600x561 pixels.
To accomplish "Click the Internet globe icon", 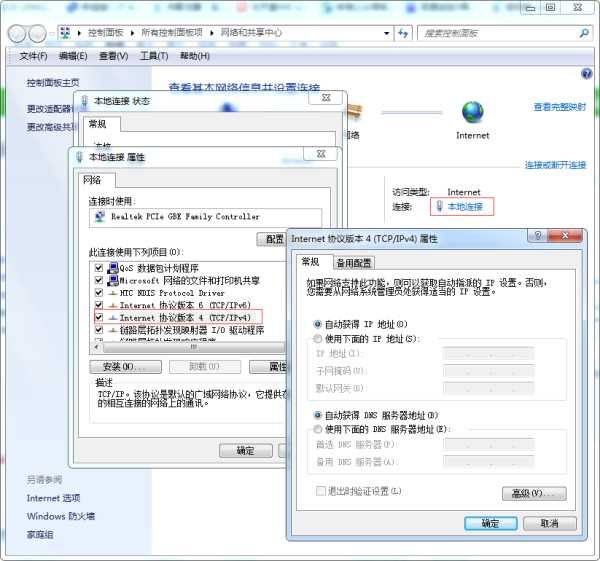I will coord(473,112).
